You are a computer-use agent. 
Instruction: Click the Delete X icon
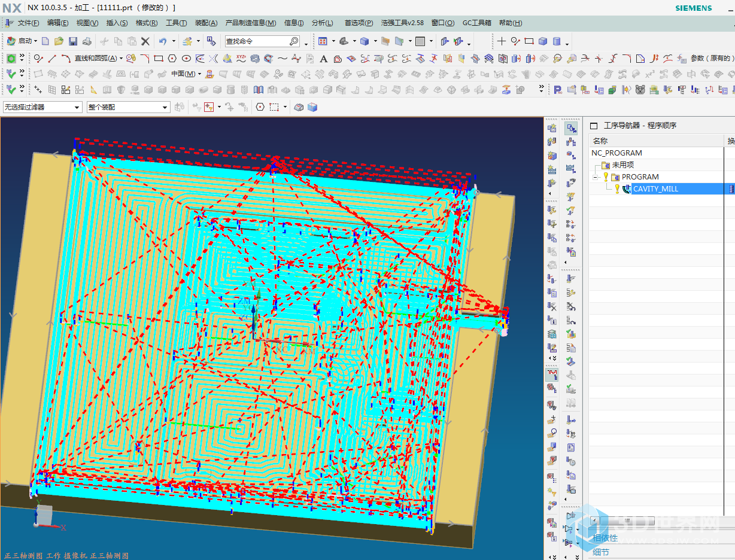(145, 41)
